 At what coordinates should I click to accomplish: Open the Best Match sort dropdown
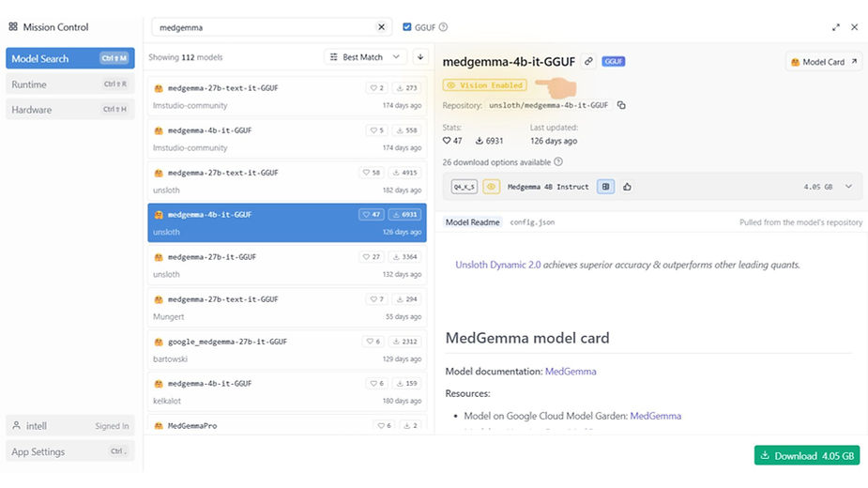click(x=365, y=57)
